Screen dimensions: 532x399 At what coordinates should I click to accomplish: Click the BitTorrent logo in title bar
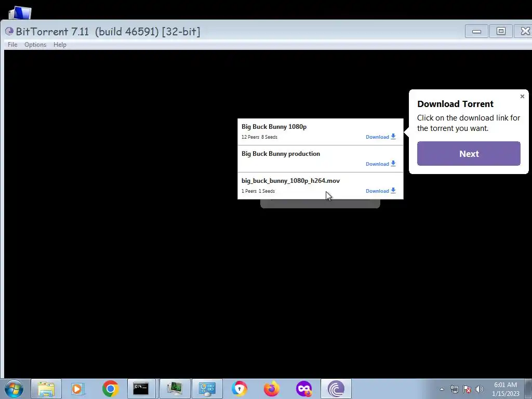tap(9, 32)
